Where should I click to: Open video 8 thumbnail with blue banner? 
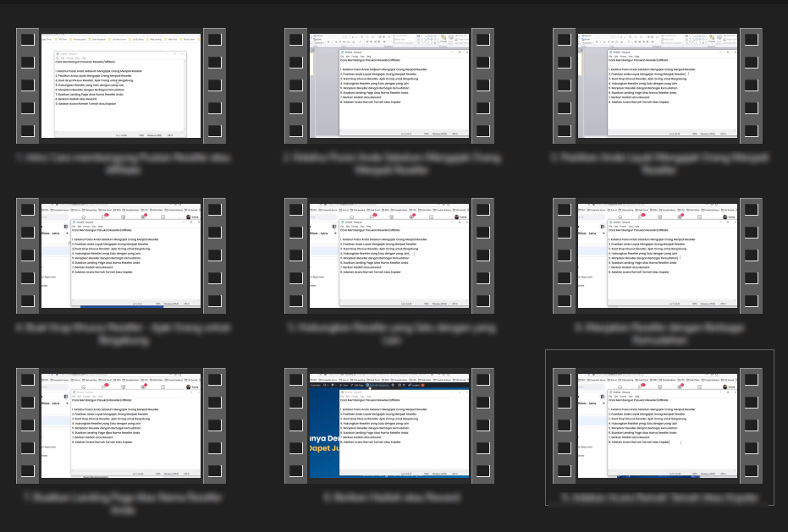[x=389, y=428]
